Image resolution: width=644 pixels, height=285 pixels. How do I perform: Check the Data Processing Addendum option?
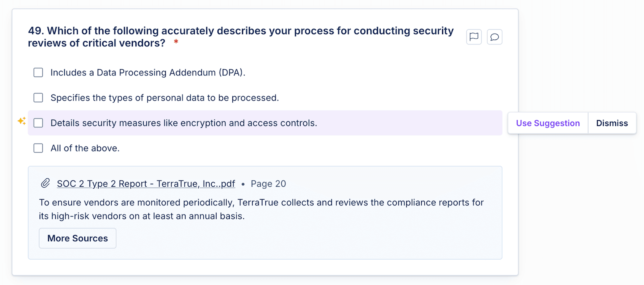pos(38,72)
